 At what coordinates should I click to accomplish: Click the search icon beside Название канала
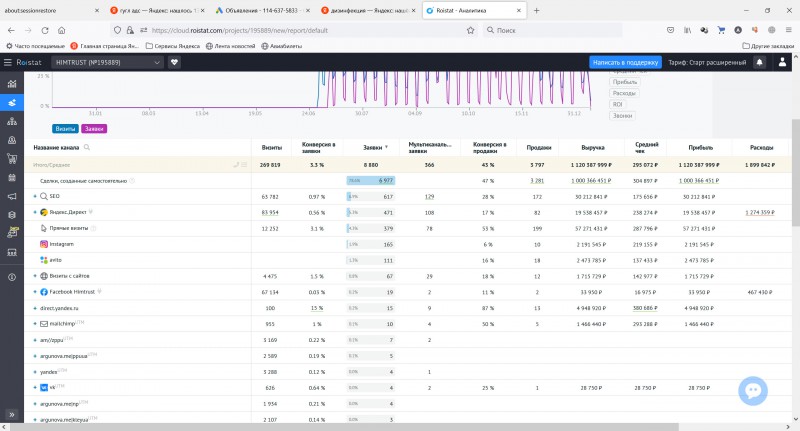[88, 147]
